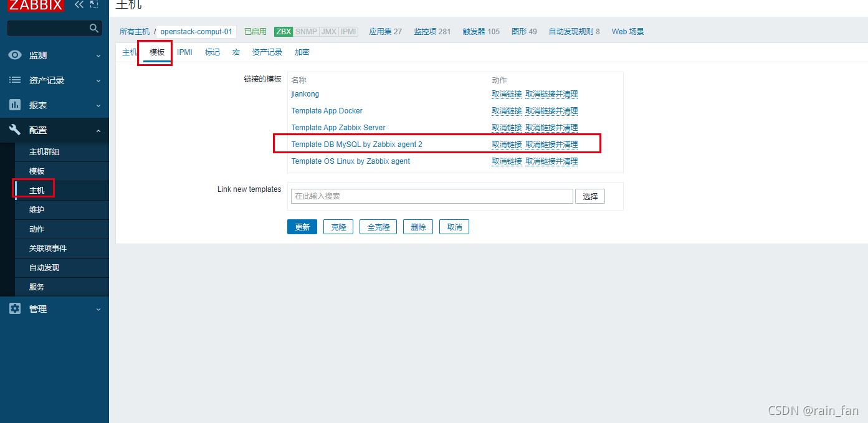
Task: Click 取消链接并清理 for Template App Zabbix Server
Action: pos(551,128)
